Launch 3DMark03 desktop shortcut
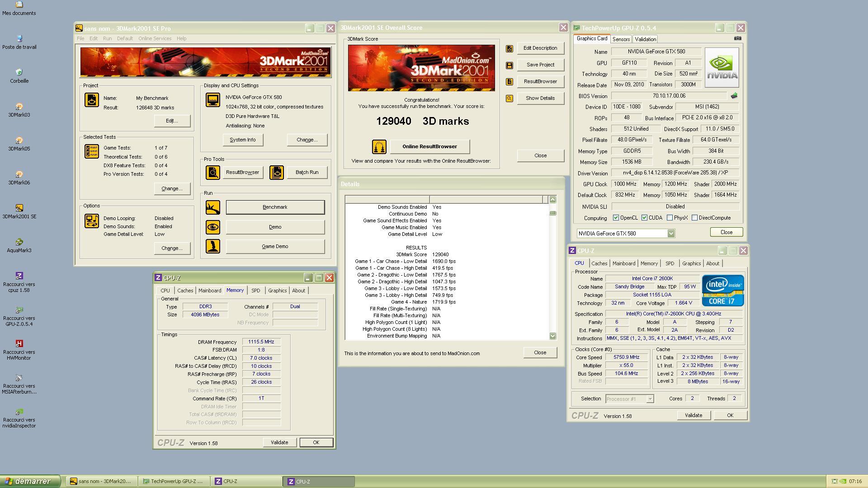The width and height of the screenshot is (868, 488). click(19, 110)
